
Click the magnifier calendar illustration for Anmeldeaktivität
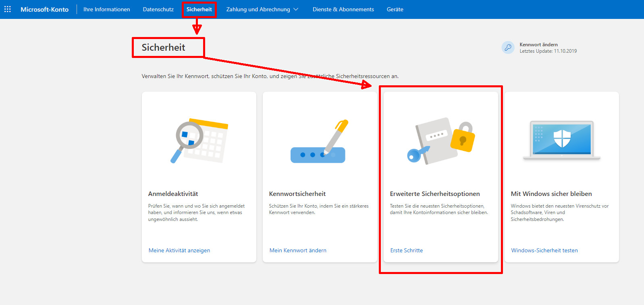199,141
